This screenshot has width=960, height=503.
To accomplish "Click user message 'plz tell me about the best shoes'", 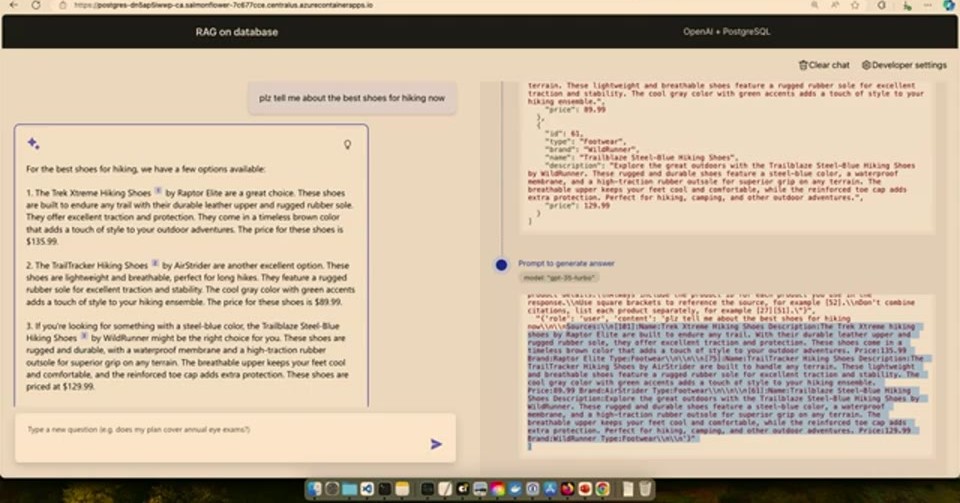I will [352, 98].
